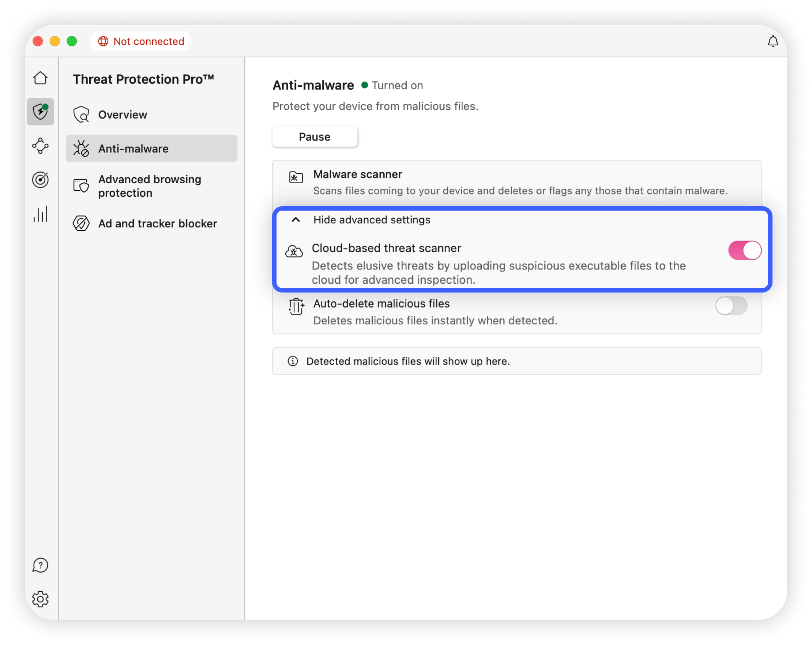Collapse Hide advanced settings chevron

click(x=296, y=219)
